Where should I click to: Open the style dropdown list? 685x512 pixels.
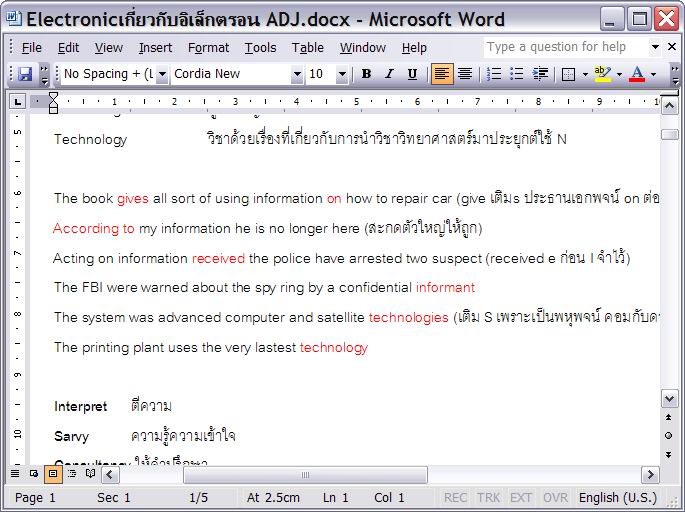tap(162, 74)
